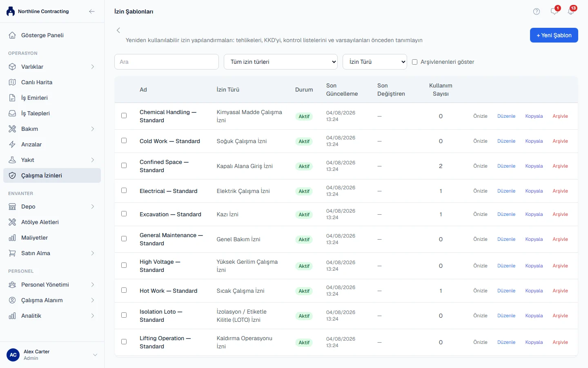This screenshot has width=588, height=368.
Task: Click the Kullanım Sayısı column header
Action: 441,90
